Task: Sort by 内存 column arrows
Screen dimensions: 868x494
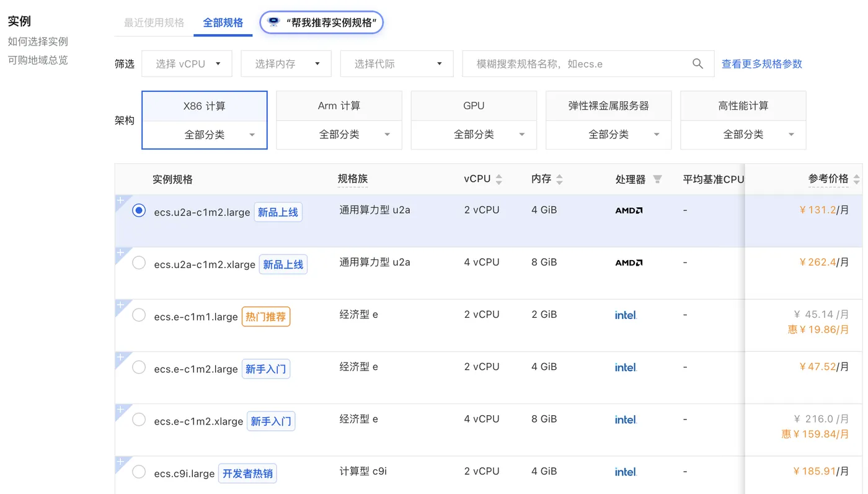Action: pyautogui.click(x=559, y=179)
